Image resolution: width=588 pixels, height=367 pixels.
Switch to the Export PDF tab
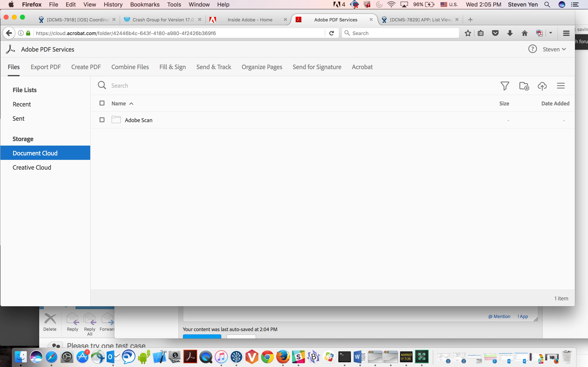pos(46,67)
